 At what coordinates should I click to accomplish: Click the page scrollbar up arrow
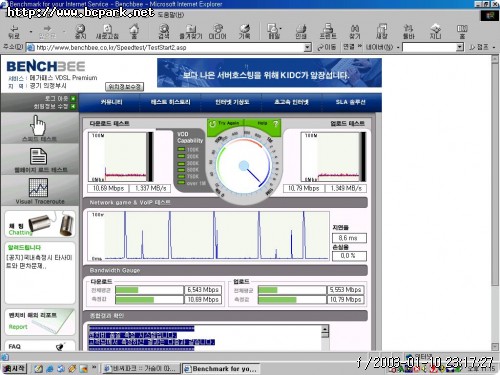point(495,59)
